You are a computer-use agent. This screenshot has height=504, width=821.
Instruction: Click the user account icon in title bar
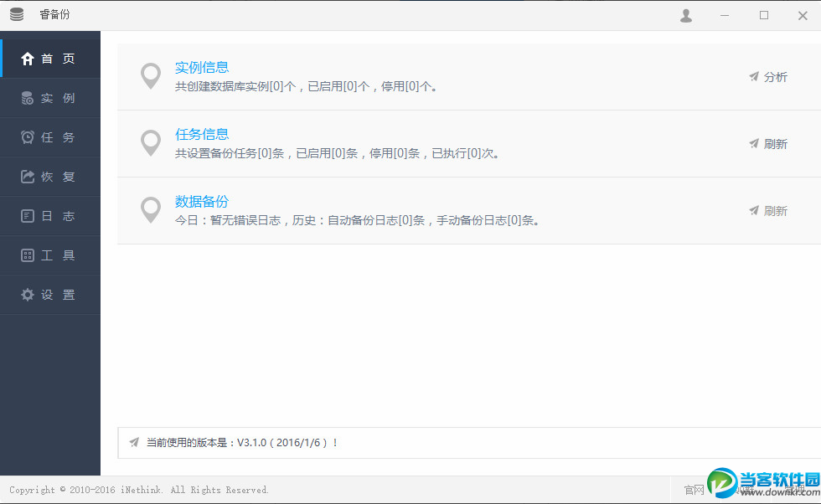[685, 15]
